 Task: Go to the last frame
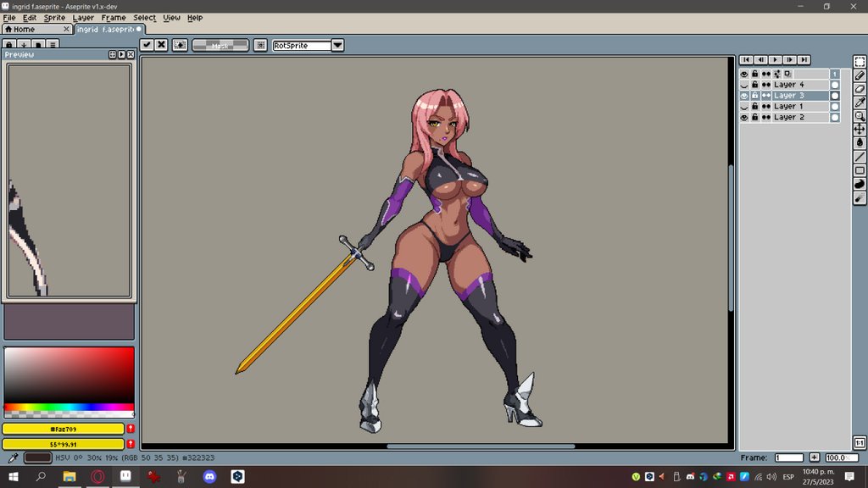click(x=804, y=60)
